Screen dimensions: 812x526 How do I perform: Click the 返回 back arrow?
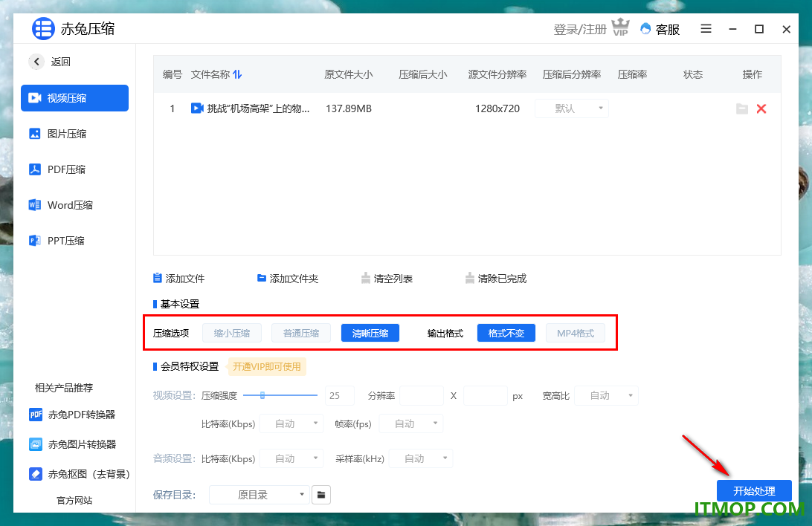click(36, 62)
